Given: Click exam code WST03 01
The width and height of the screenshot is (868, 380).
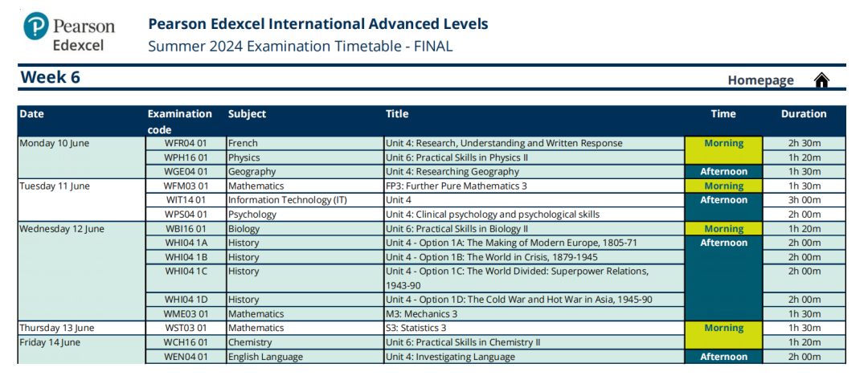Looking at the screenshot, I should pos(186,328).
